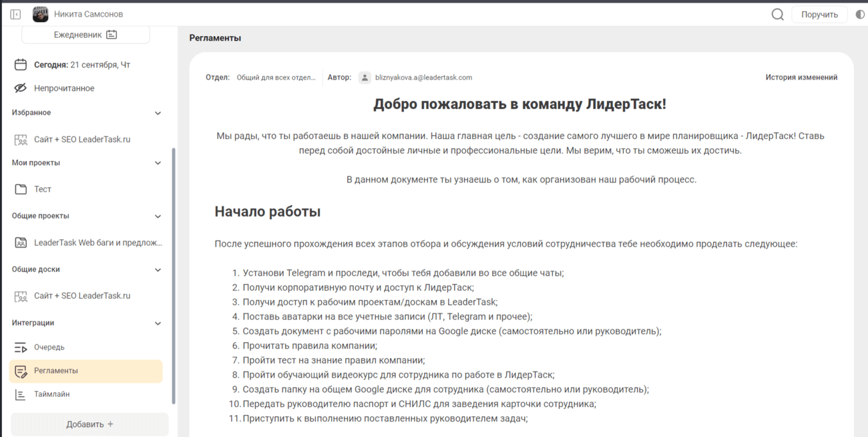This screenshot has height=437, width=868.
Task: Click the folder icon beside Тест
Action: (21, 189)
